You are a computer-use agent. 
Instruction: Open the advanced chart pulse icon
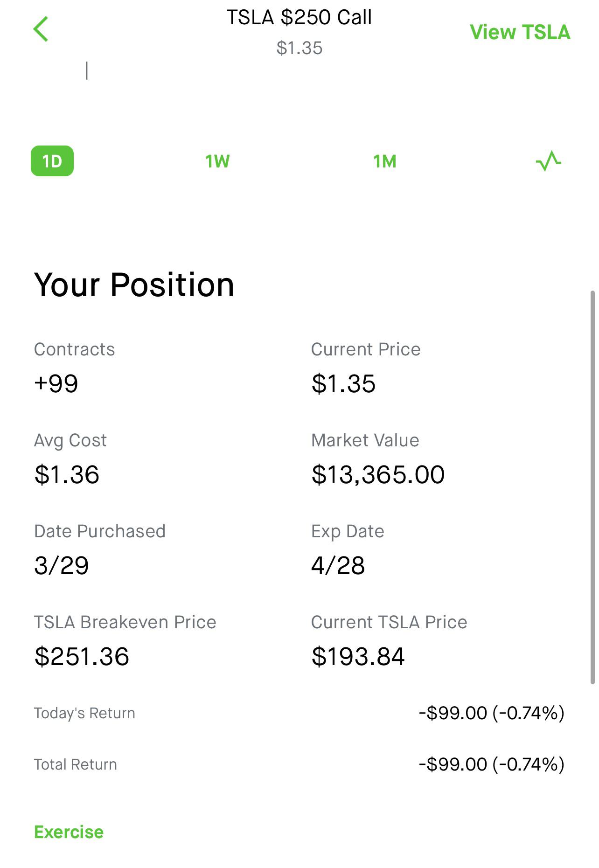[548, 161]
